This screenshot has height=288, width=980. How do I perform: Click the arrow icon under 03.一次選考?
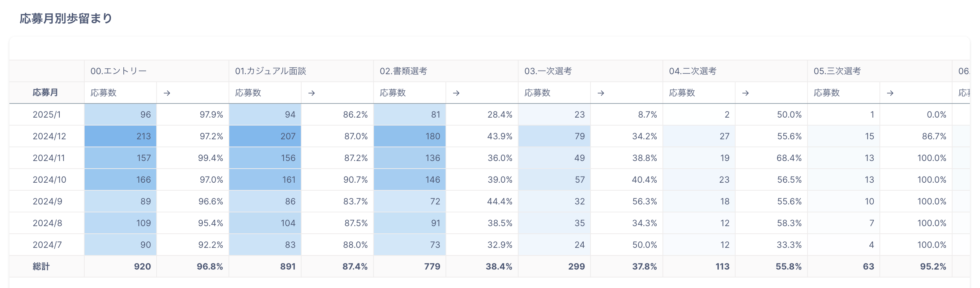601,93
